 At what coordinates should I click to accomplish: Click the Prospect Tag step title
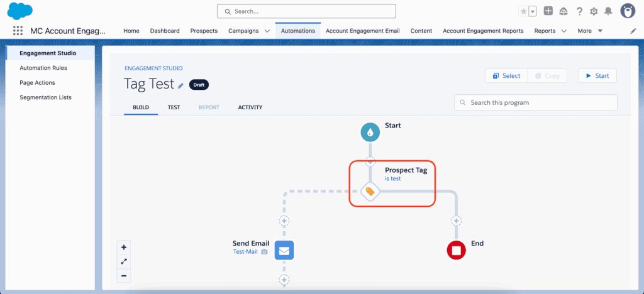tap(406, 170)
